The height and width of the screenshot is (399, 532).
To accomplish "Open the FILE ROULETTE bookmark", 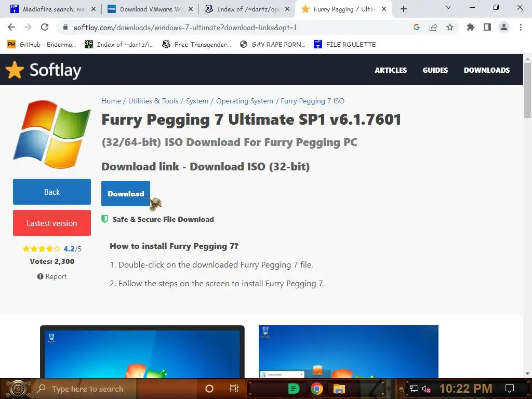I will point(345,45).
